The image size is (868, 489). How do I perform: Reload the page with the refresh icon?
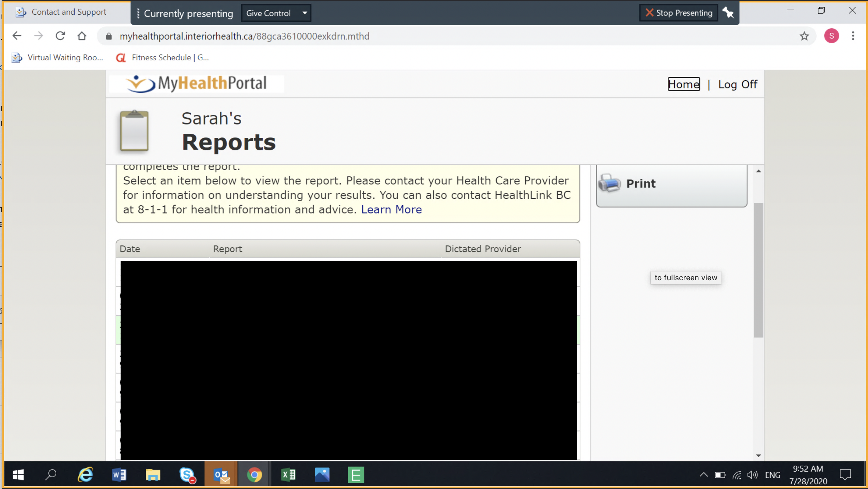point(60,36)
